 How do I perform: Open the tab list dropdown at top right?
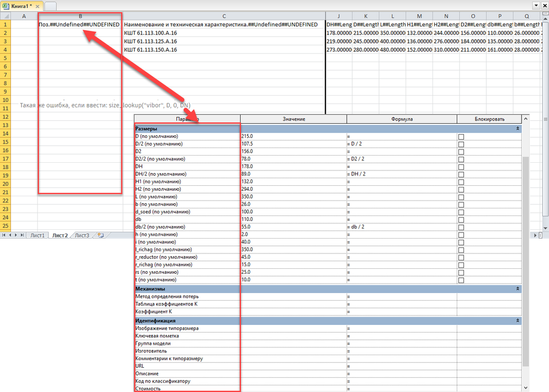(x=536, y=5)
